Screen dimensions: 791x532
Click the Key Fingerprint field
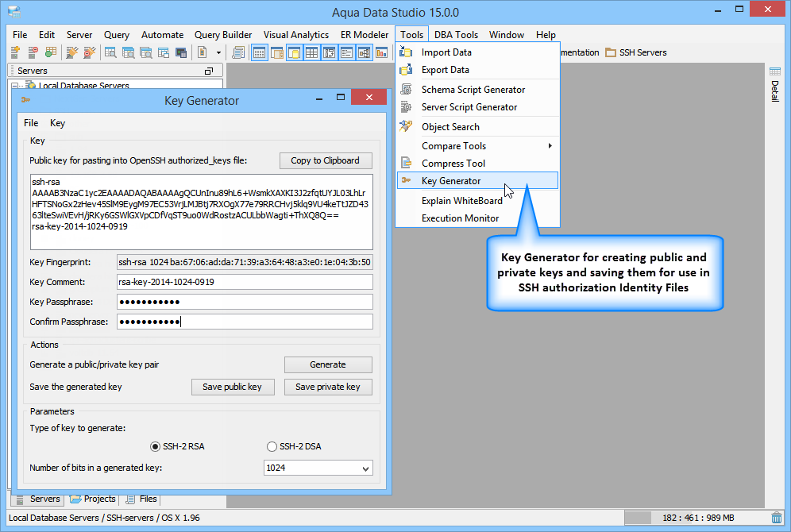point(245,262)
